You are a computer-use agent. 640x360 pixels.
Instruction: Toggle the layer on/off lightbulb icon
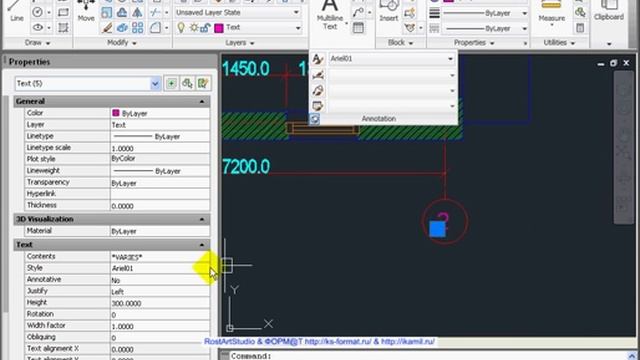(181, 28)
